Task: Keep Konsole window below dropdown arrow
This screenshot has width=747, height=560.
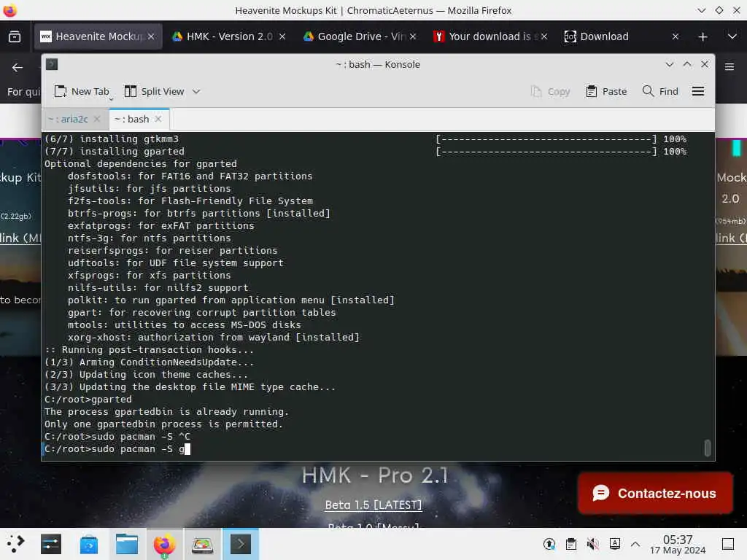Action: point(670,64)
